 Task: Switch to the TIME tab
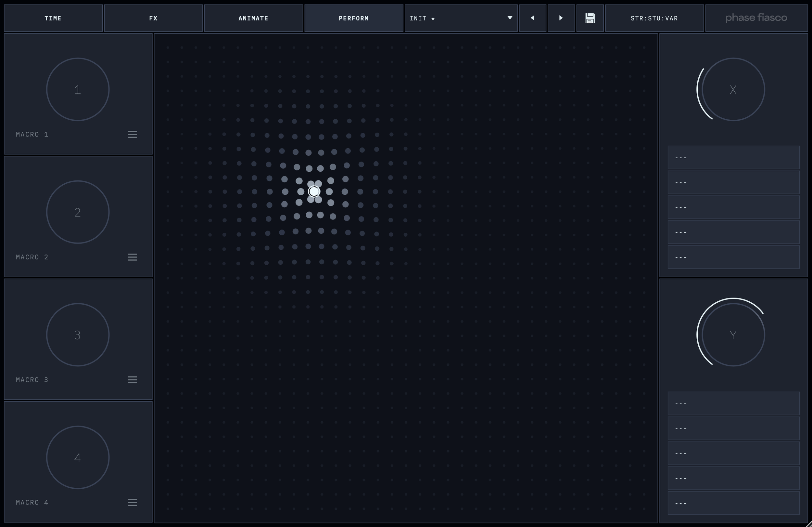[x=53, y=18]
